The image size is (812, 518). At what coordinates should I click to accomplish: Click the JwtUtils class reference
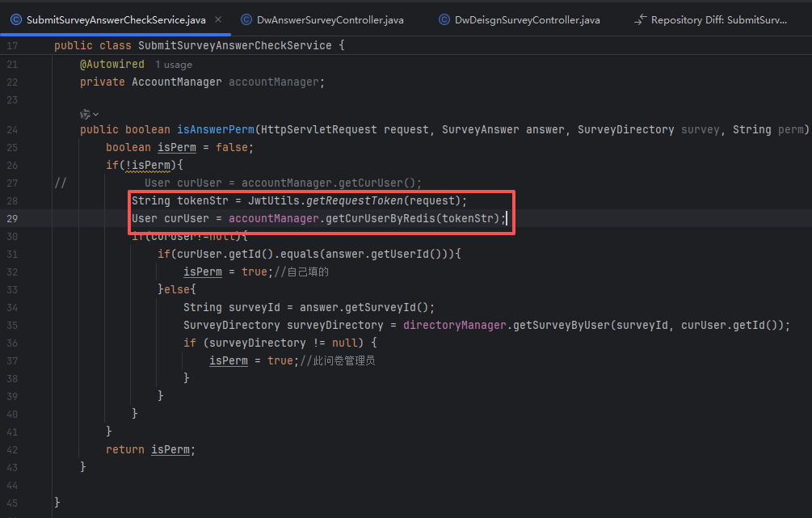point(273,200)
